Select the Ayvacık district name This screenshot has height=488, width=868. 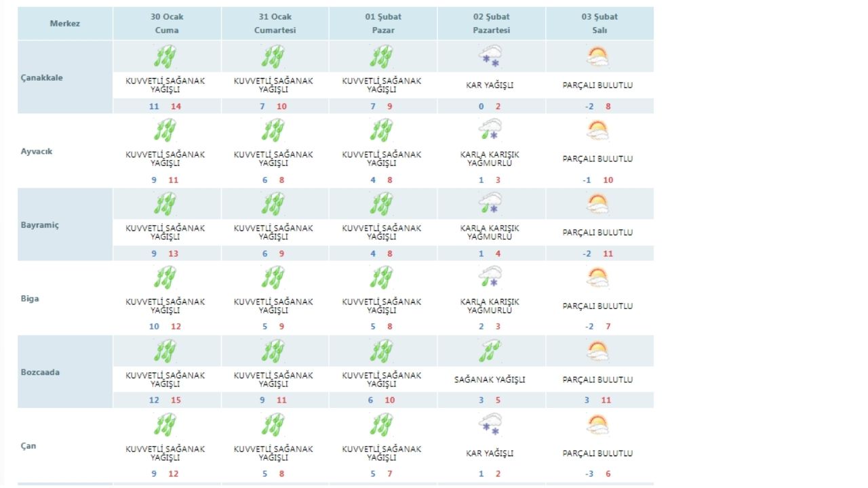point(37,151)
